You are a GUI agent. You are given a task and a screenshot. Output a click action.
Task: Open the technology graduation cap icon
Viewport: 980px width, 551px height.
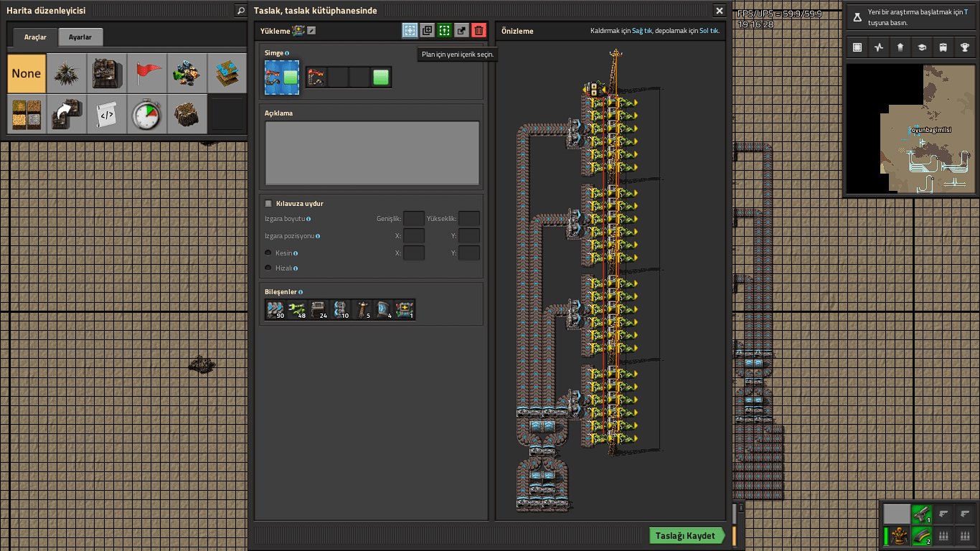tap(922, 47)
